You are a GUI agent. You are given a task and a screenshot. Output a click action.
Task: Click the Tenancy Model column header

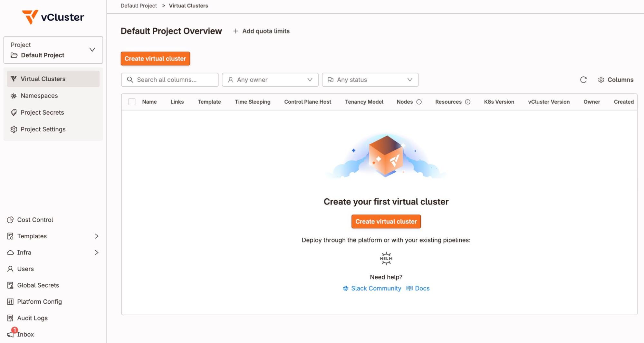364,102
